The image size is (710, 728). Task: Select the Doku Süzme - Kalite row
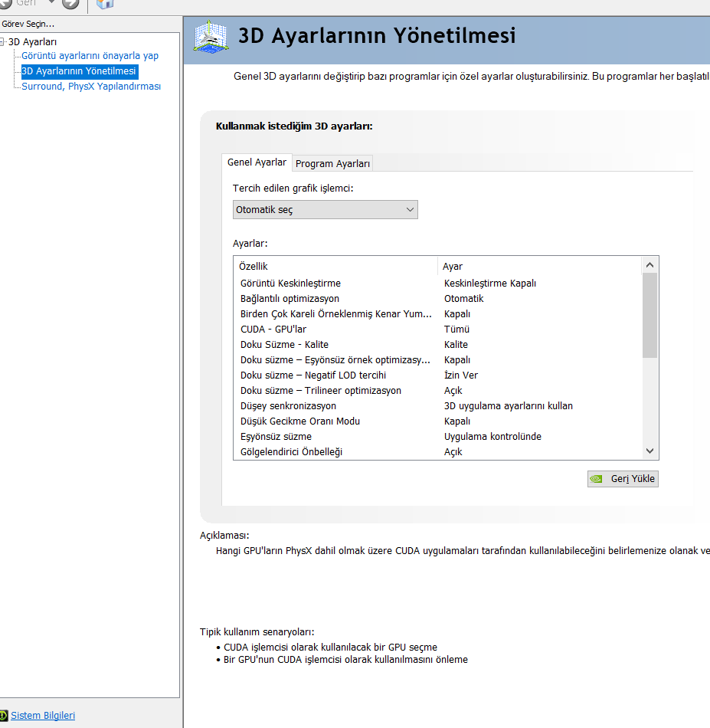point(438,345)
